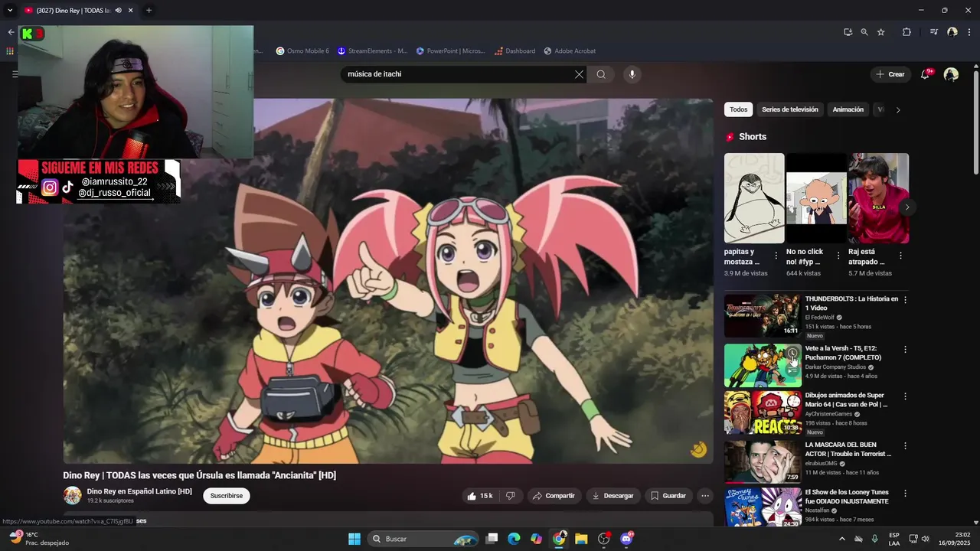Close the Dino Rey browser tab

click(x=131, y=11)
